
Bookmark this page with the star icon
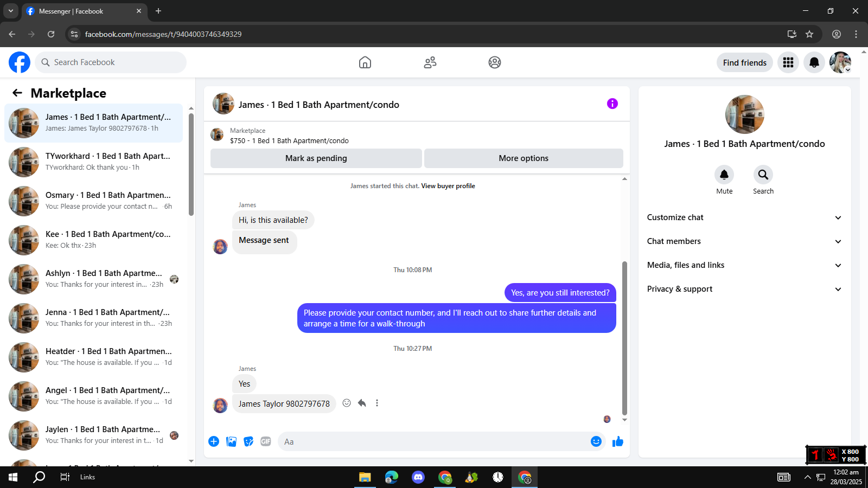tap(809, 34)
